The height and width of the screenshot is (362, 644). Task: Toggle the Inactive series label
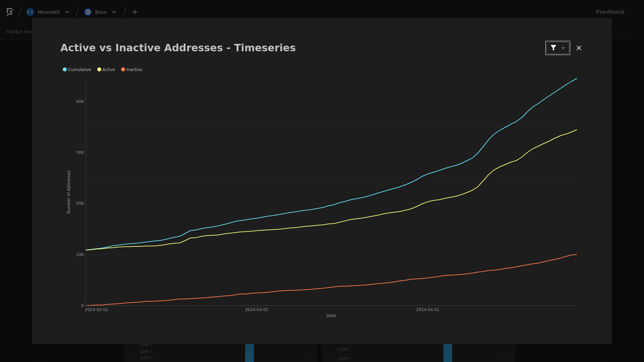(134, 70)
